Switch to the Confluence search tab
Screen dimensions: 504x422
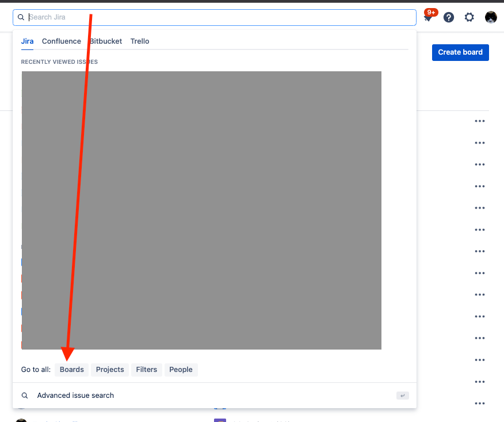click(x=61, y=41)
